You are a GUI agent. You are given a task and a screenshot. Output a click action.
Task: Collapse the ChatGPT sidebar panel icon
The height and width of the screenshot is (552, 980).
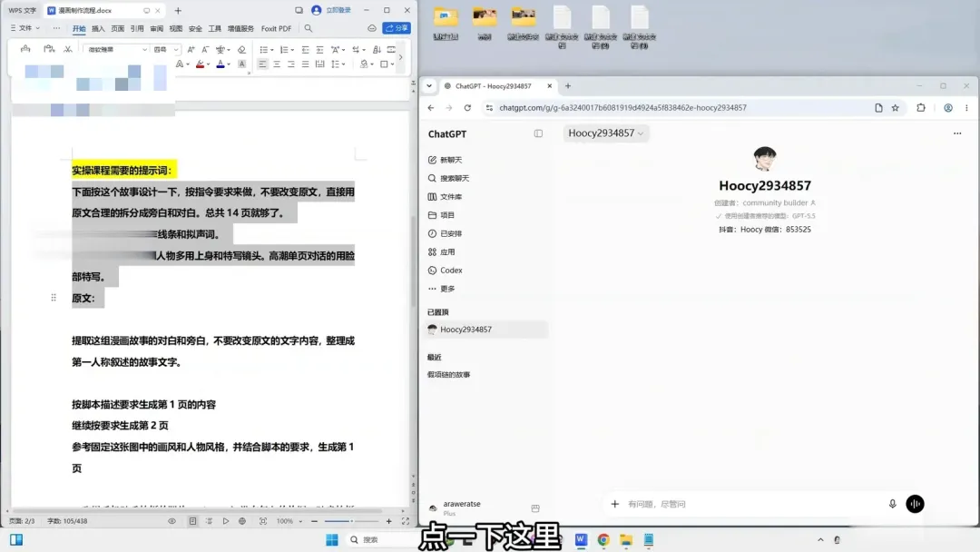(538, 133)
